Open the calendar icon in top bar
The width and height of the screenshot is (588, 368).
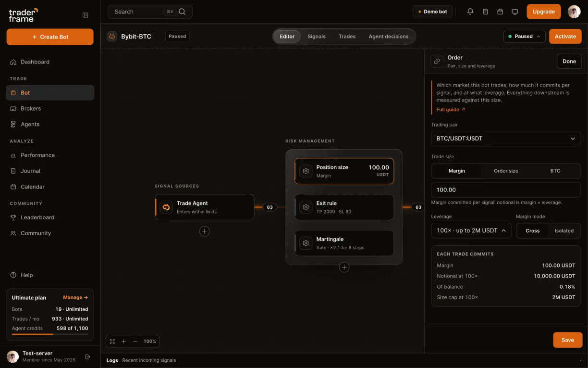500,12
